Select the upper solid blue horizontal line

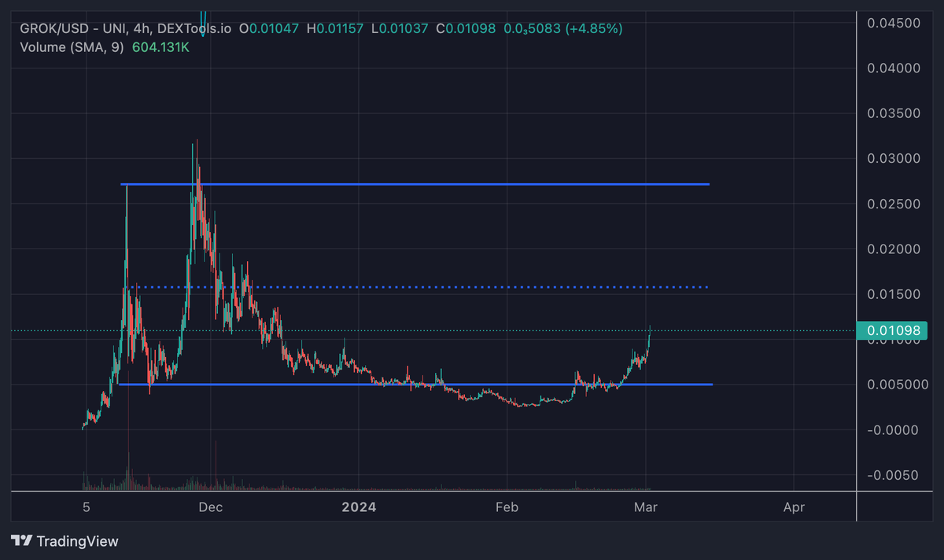415,184
